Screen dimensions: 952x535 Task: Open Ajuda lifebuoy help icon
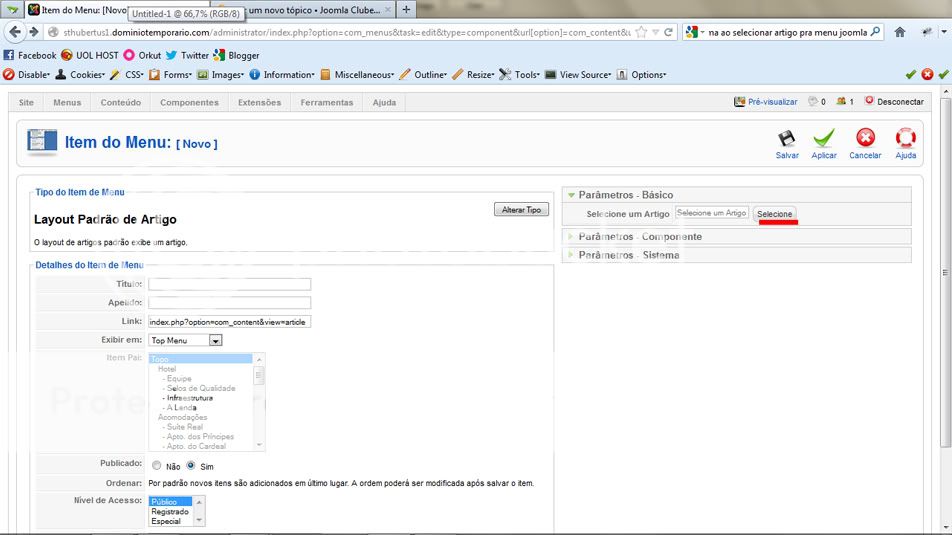pos(905,140)
